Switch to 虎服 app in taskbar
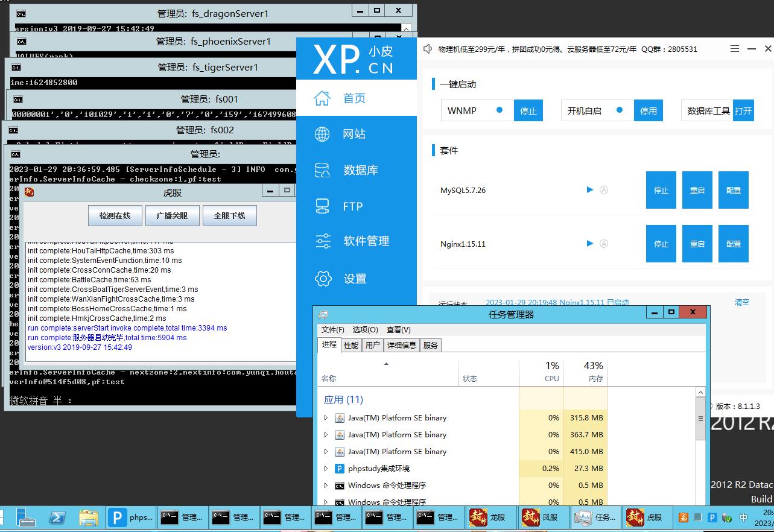 click(x=647, y=517)
